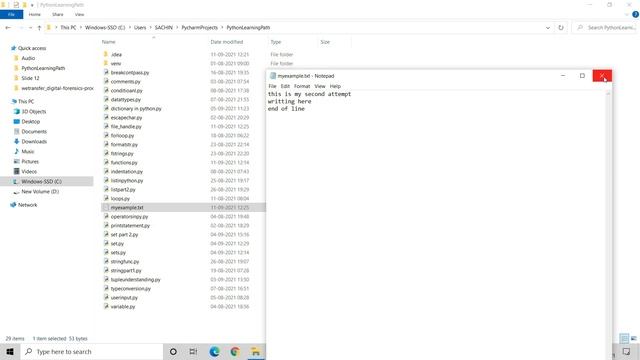
Task: Open the Notepad File menu
Action: (272, 86)
